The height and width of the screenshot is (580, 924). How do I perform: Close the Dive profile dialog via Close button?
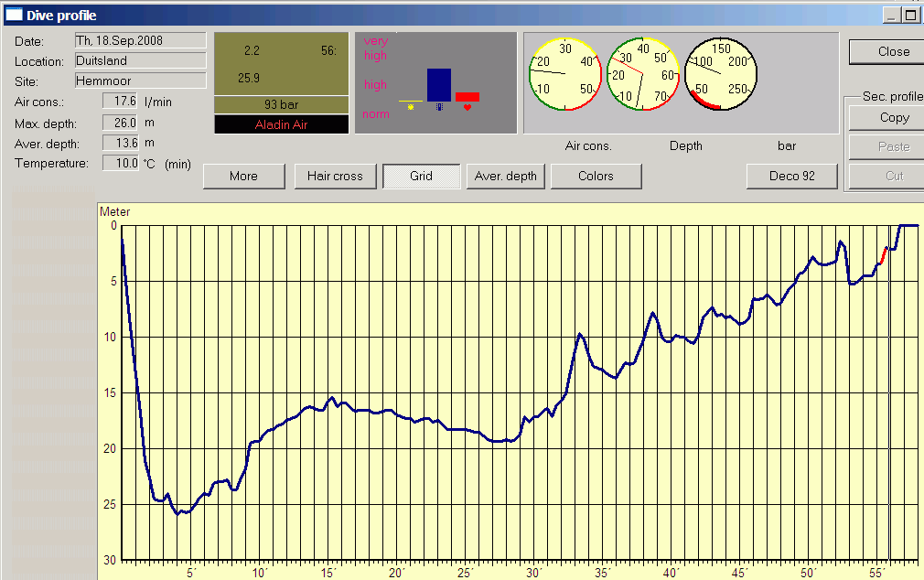click(x=886, y=52)
